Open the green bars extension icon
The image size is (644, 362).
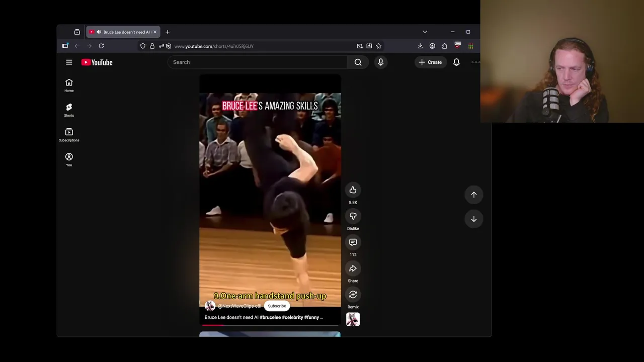click(x=470, y=46)
